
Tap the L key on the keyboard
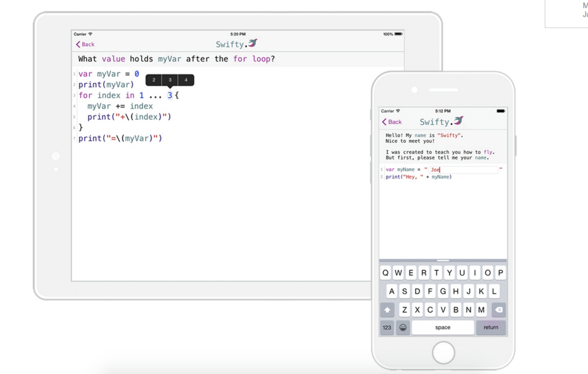coord(494,291)
